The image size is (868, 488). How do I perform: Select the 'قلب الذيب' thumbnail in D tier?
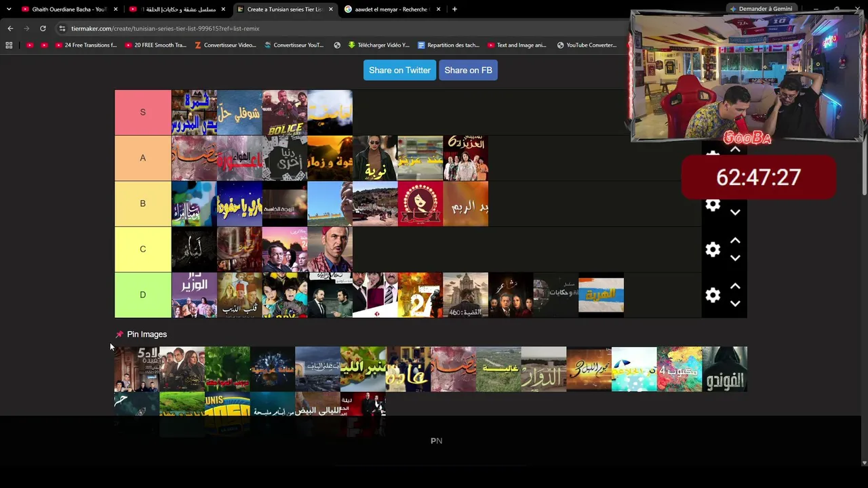tap(239, 295)
